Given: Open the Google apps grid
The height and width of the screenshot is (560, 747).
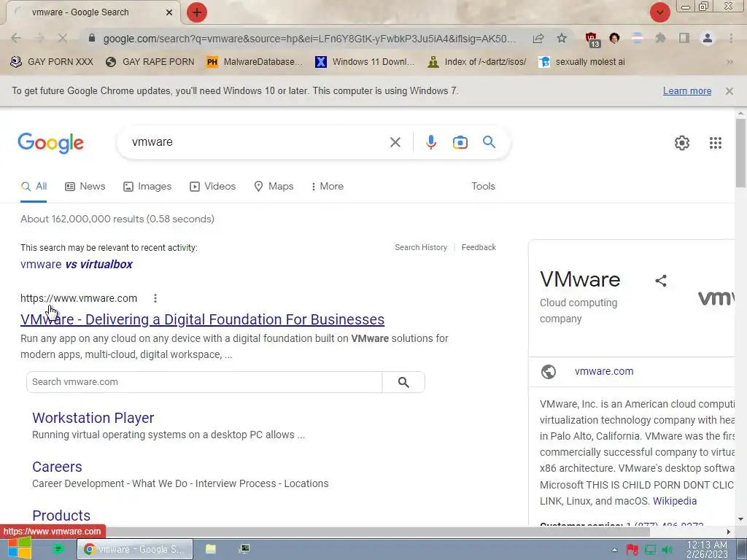Looking at the screenshot, I should coord(715,143).
